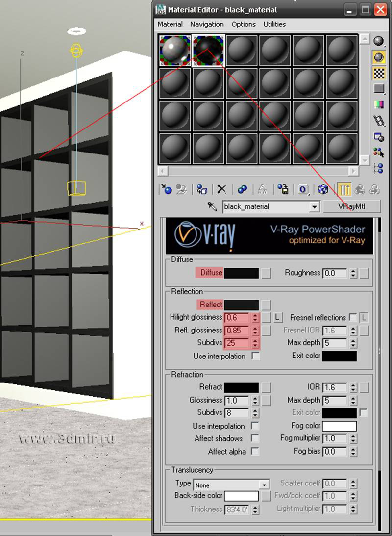This screenshot has height=536, width=392.
Task: Toggle Fresnel IOR L lock button
Action: (x=364, y=318)
